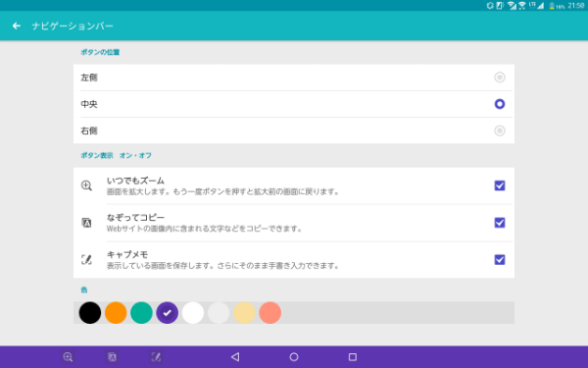Click the pen icon beside キャプメモ

pos(86,260)
